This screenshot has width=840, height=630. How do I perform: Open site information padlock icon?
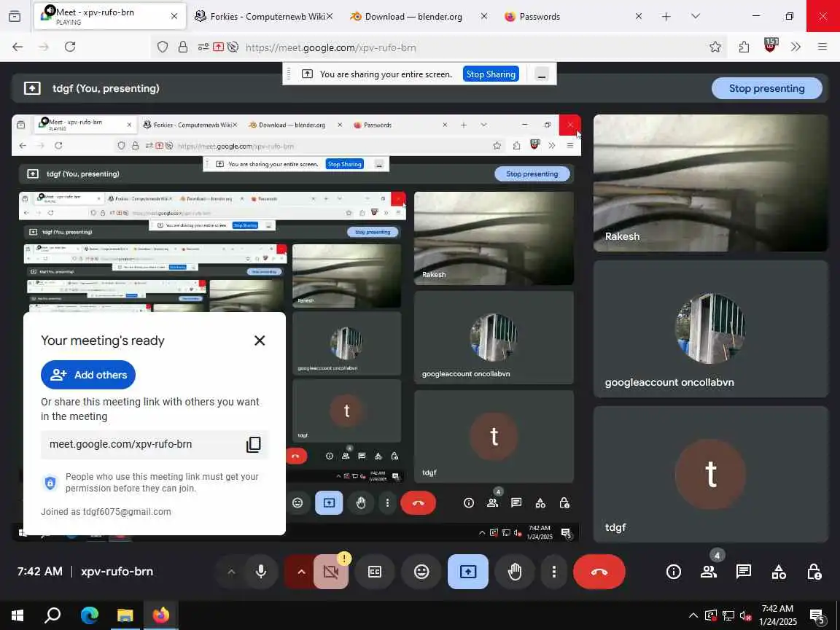[x=183, y=47]
